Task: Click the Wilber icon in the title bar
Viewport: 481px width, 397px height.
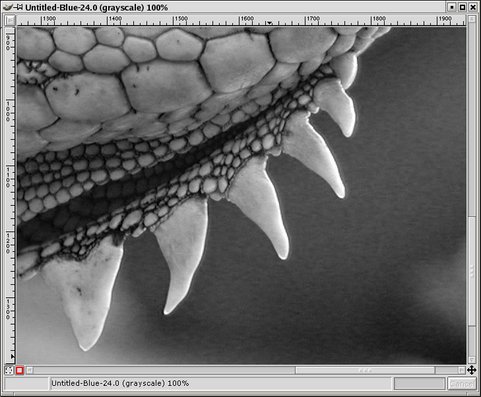Action: [x=8, y=7]
